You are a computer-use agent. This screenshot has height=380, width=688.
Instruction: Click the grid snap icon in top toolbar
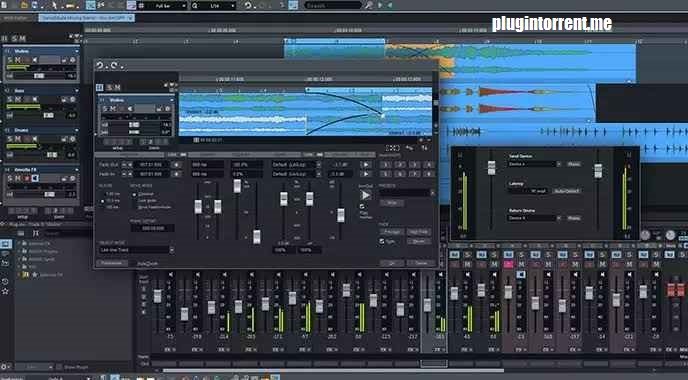(x=142, y=6)
